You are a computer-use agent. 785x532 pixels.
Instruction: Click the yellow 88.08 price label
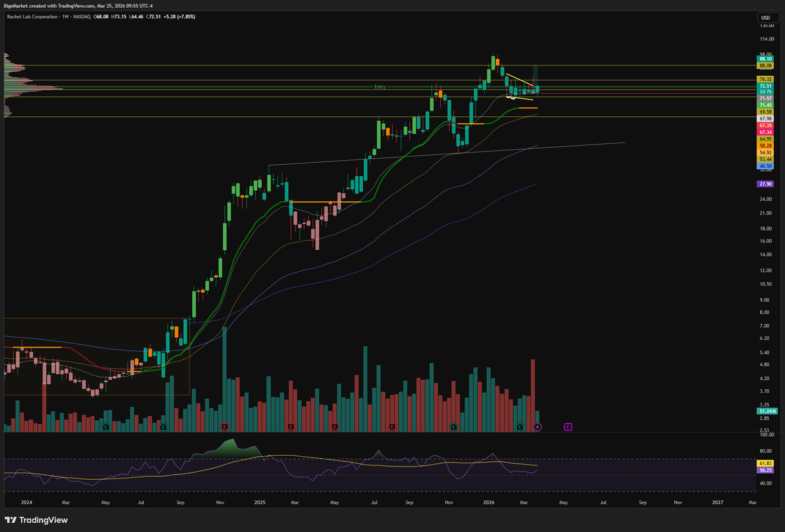point(765,66)
